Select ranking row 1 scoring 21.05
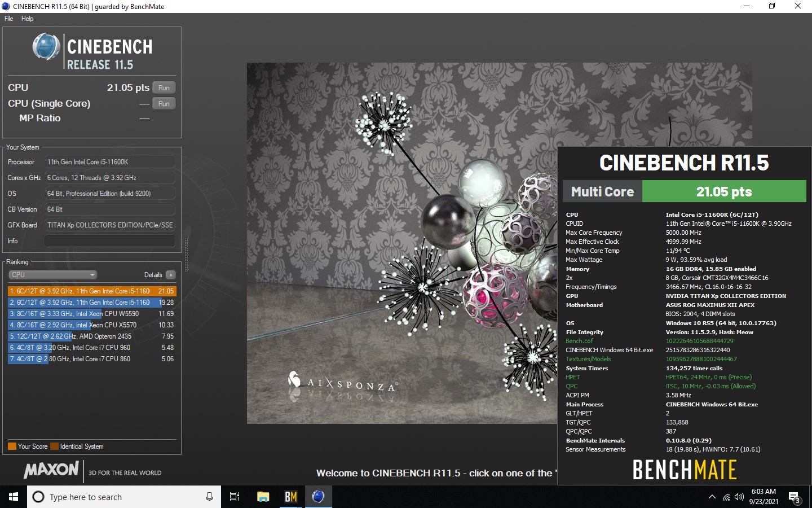The image size is (812, 508). [x=92, y=291]
